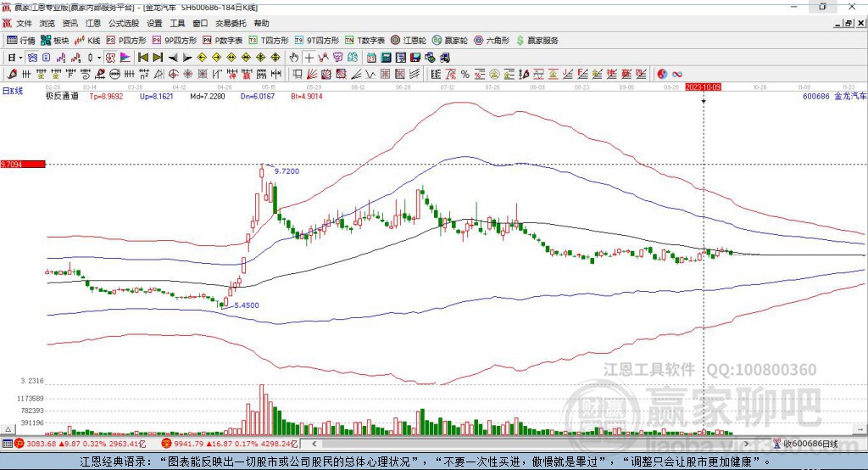Click the blue infinity loop icon
The height and width of the screenshot is (470, 868).
pos(676,75)
